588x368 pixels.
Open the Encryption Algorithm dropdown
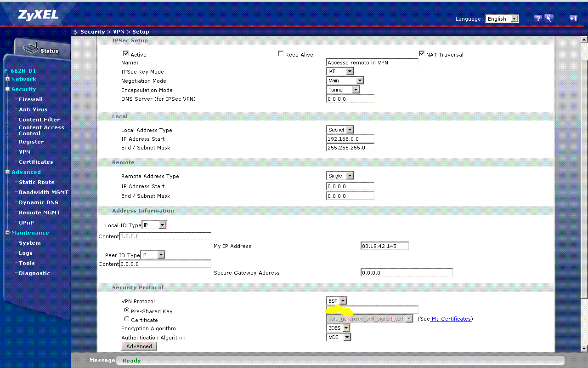point(338,328)
